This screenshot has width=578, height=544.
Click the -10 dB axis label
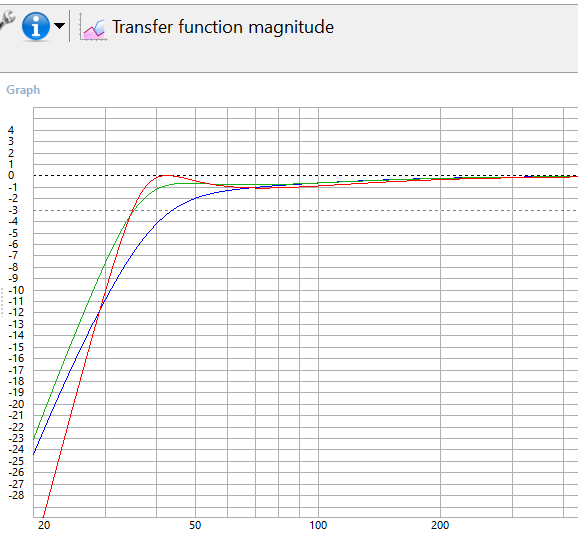click(16, 290)
